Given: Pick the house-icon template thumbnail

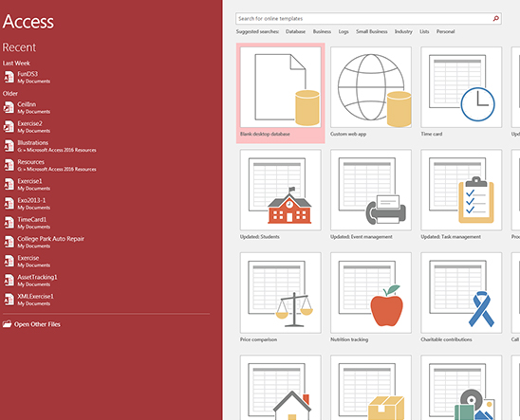Looking at the screenshot, I should click(x=281, y=388).
